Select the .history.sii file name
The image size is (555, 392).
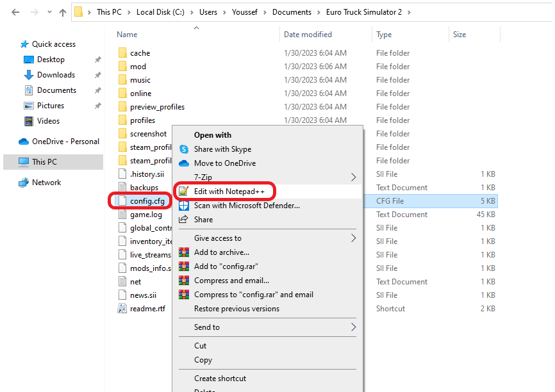tap(147, 174)
